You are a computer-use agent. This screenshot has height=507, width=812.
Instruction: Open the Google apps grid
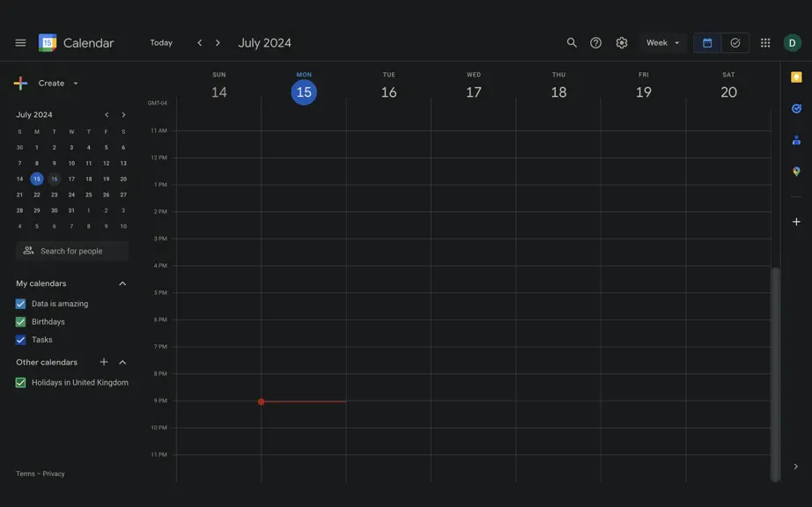(765, 43)
